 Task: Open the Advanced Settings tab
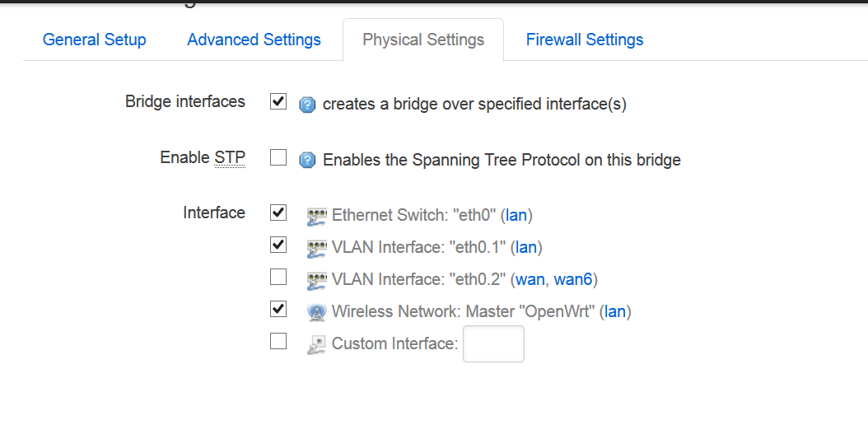[x=254, y=40]
